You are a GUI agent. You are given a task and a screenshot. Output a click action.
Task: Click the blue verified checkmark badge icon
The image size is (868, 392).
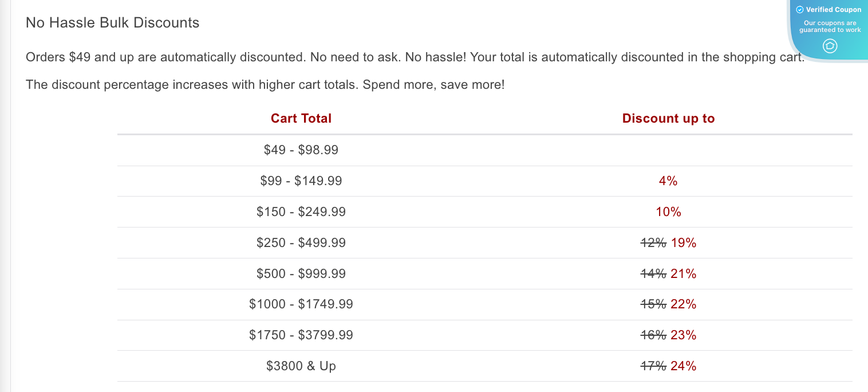tap(799, 9)
